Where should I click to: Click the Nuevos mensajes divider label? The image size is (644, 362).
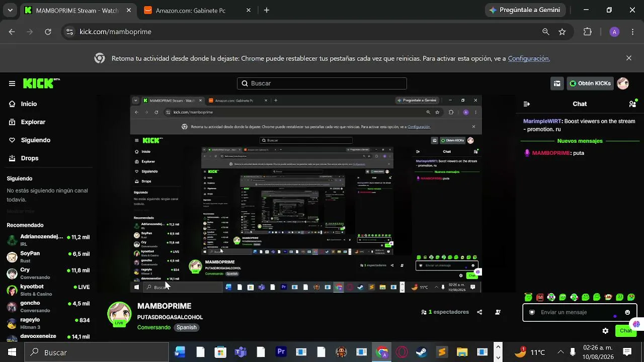click(x=580, y=141)
